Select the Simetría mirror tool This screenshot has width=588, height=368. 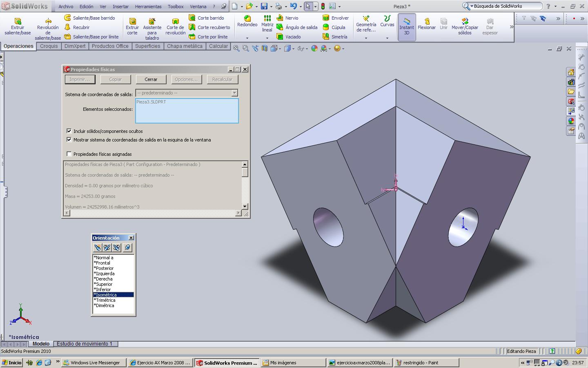click(x=335, y=37)
